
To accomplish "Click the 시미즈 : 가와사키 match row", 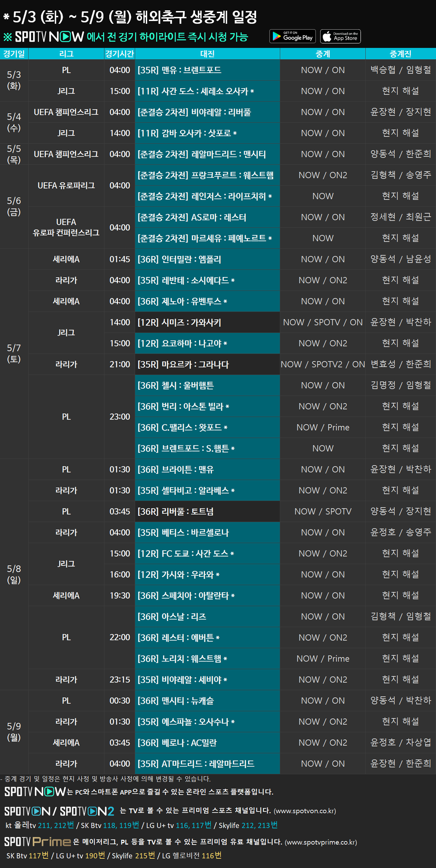I will coord(207,322).
